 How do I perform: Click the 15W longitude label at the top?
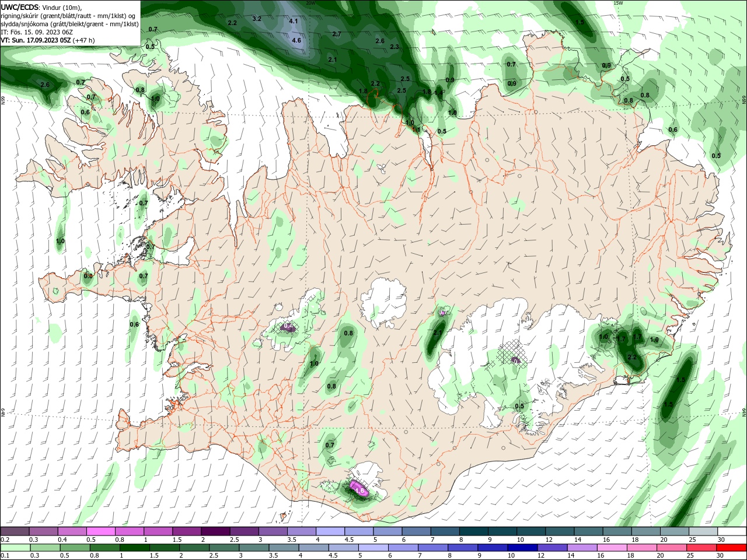point(618,3)
